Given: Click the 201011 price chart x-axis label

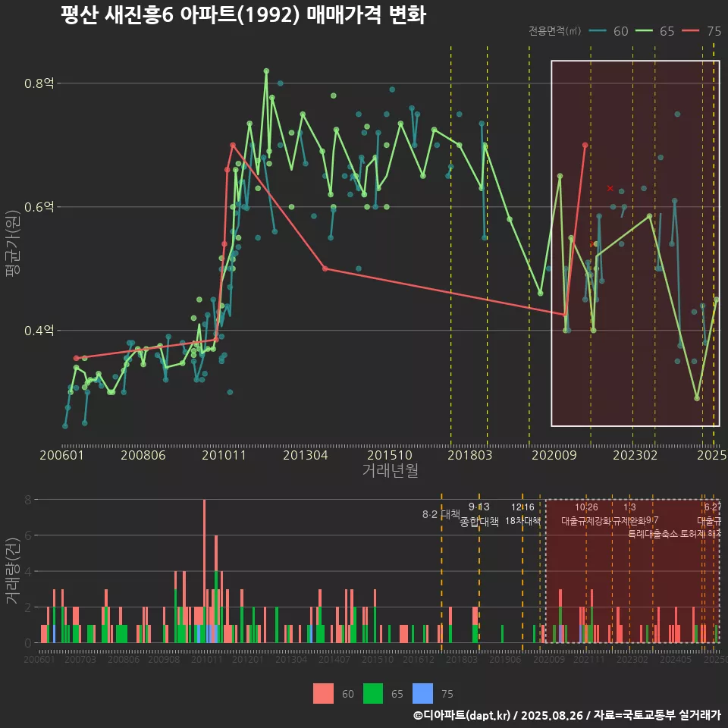Looking at the screenshot, I should point(224,455).
